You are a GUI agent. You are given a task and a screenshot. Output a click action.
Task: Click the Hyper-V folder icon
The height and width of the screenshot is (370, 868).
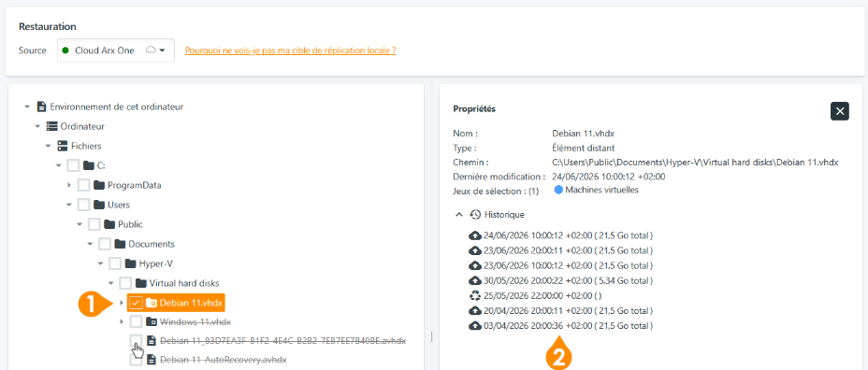[131, 263]
